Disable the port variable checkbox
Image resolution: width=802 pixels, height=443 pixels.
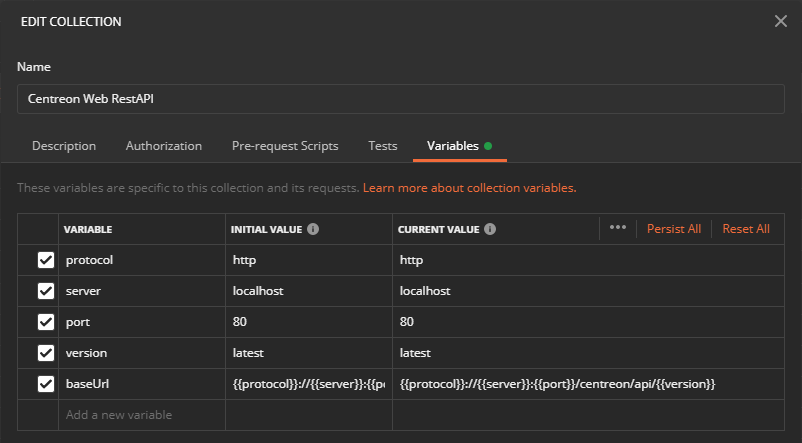coord(45,322)
